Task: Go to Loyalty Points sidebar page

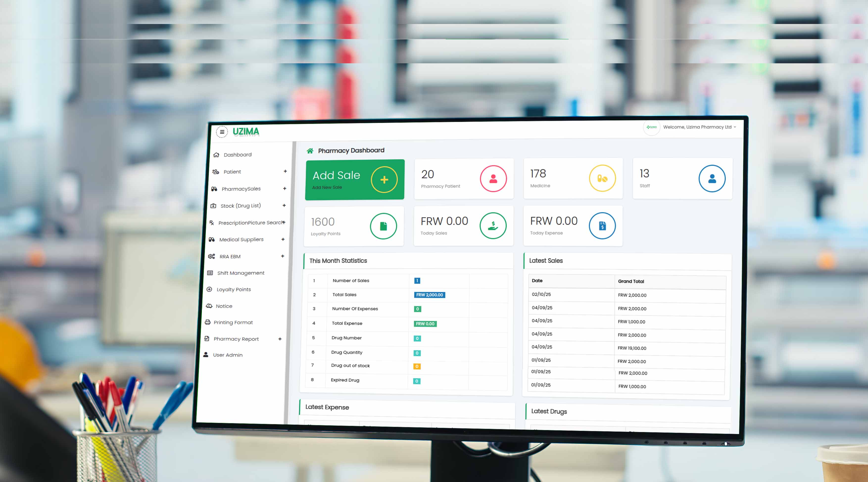Action: (x=234, y=289)
